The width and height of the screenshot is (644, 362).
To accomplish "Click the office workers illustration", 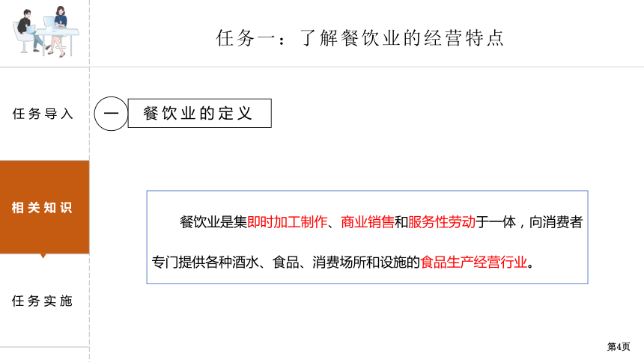I will click(46, 31).
